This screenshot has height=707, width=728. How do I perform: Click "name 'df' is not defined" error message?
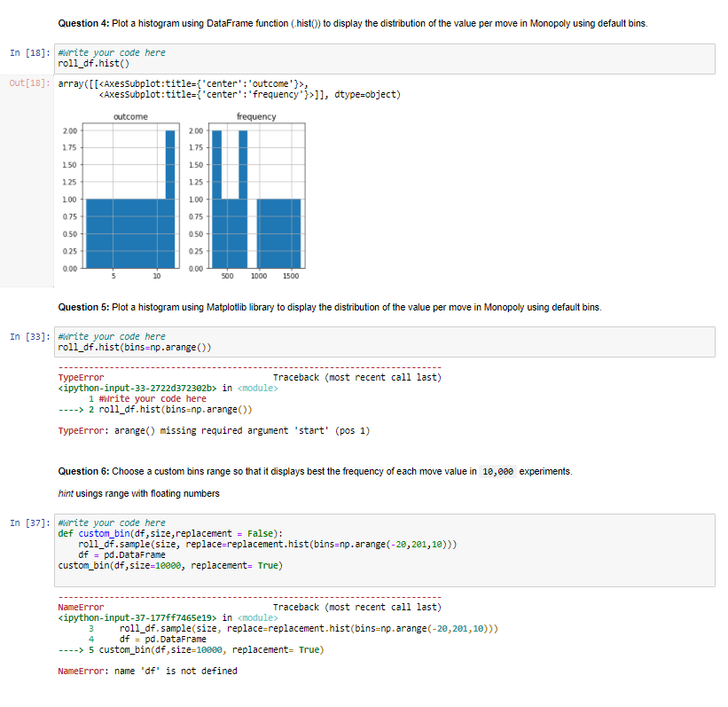176,672
